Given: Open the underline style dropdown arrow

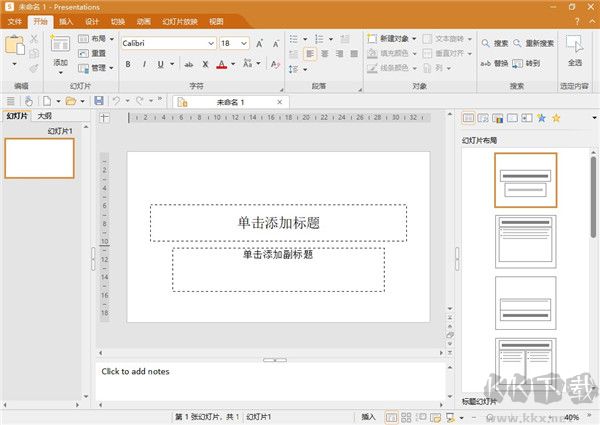Looking at the screenshot, I should [172, 64].
